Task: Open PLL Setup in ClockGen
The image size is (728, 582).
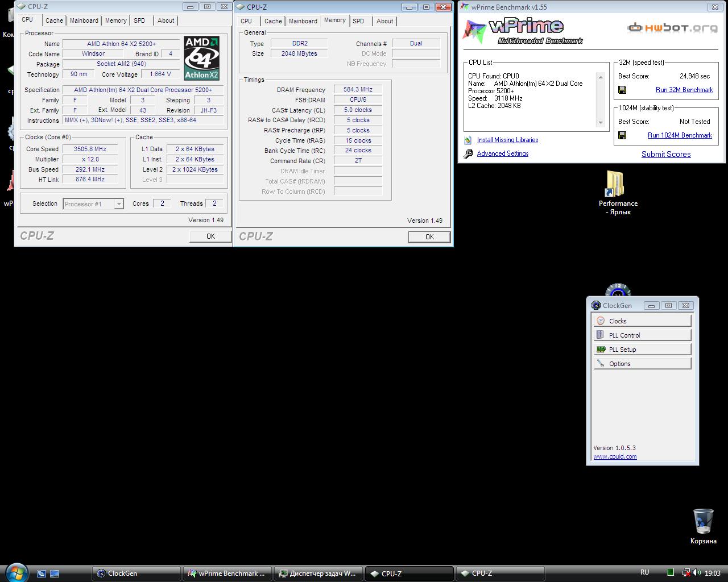Action: point(642,349)
